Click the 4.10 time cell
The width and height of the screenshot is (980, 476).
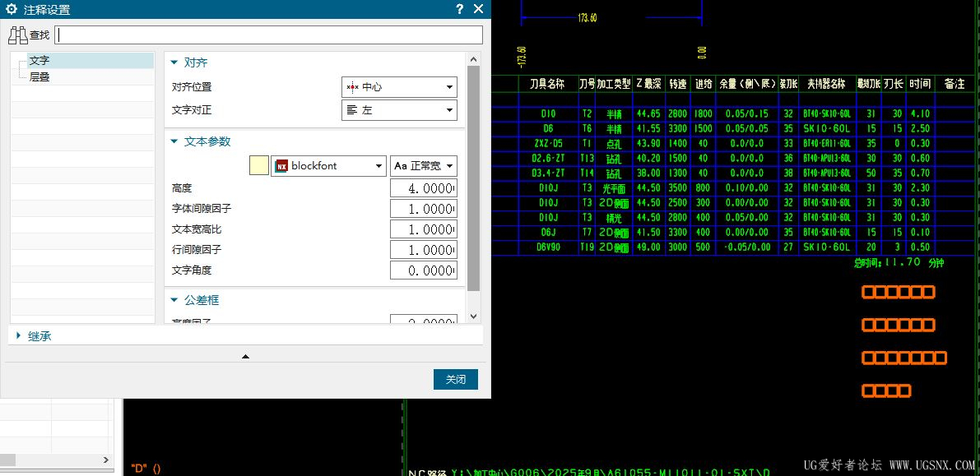pos(920,113)
